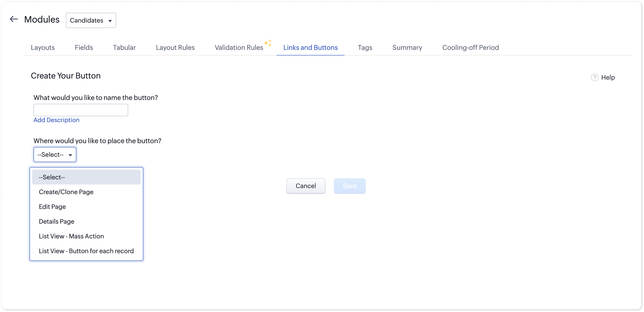Click the Add Description link

pyautogui.click(x=56, y=120)
